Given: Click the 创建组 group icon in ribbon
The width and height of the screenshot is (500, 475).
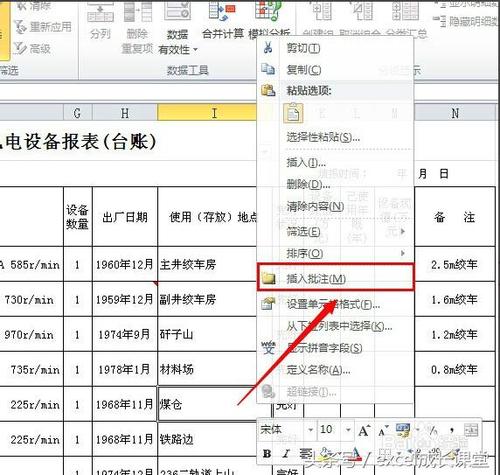Looking at the screenshot, I should click(322, 11).
